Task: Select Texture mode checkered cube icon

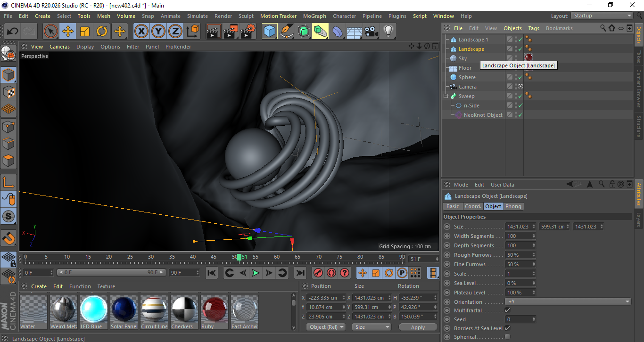Action: coord(8,92)
